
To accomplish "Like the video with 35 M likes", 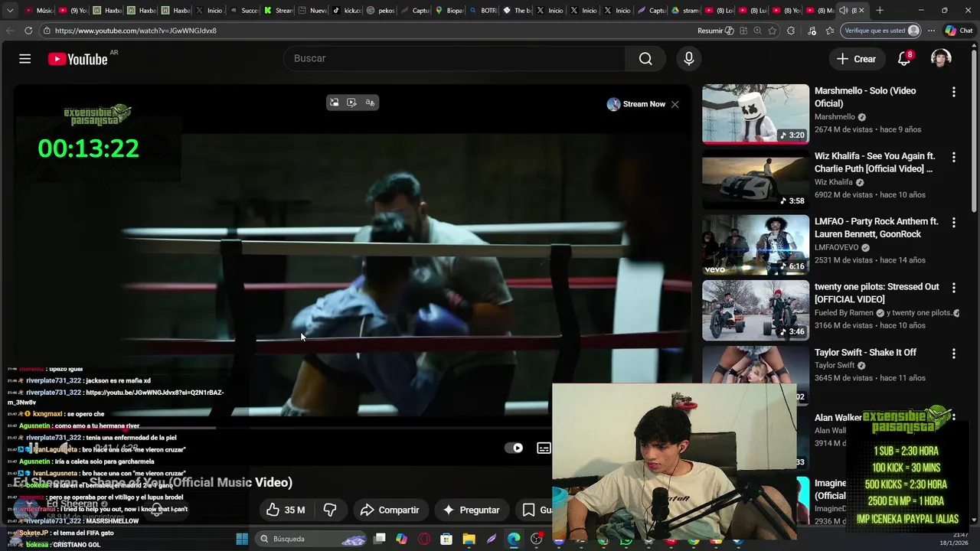I will pos(286,510).
